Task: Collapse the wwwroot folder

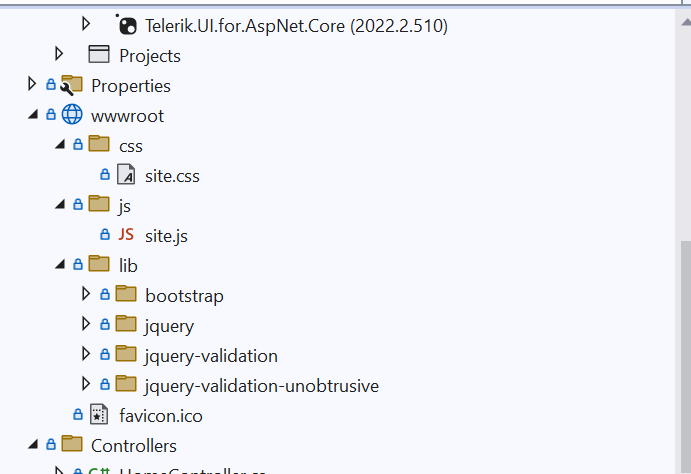Action: [x=33, y=115]
